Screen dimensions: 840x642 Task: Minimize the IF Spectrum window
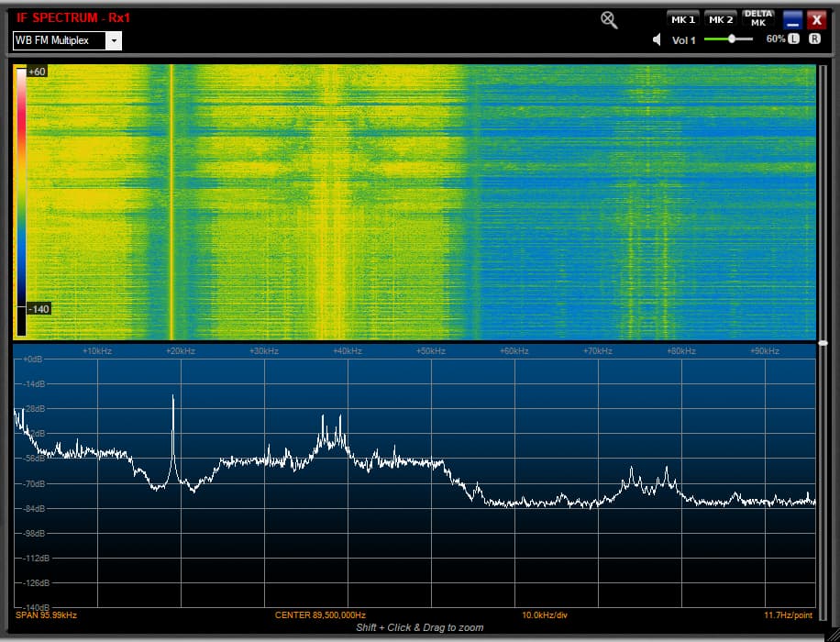pos(792,20)
